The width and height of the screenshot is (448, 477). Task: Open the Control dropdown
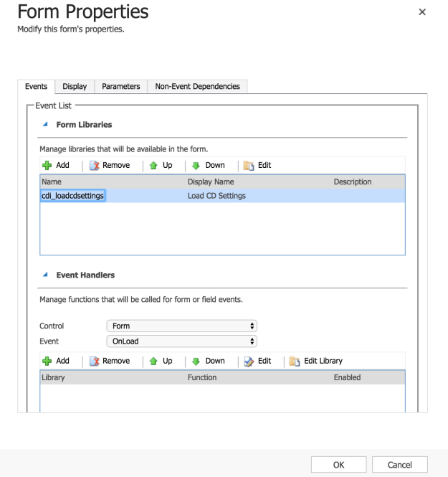point(181,326)
